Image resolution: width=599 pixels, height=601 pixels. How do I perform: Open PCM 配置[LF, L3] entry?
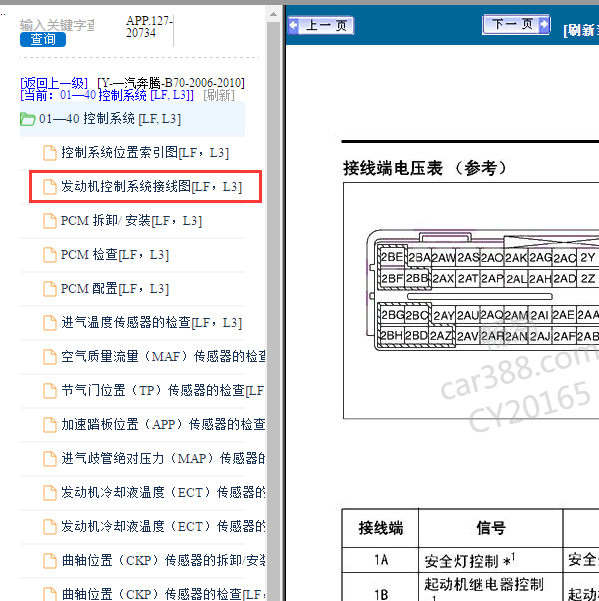pyautogui.click(x=115, y=289)
